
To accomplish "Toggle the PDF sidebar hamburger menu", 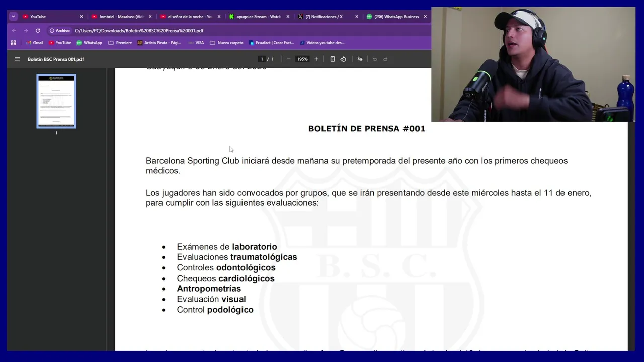I will pos(17,59).
